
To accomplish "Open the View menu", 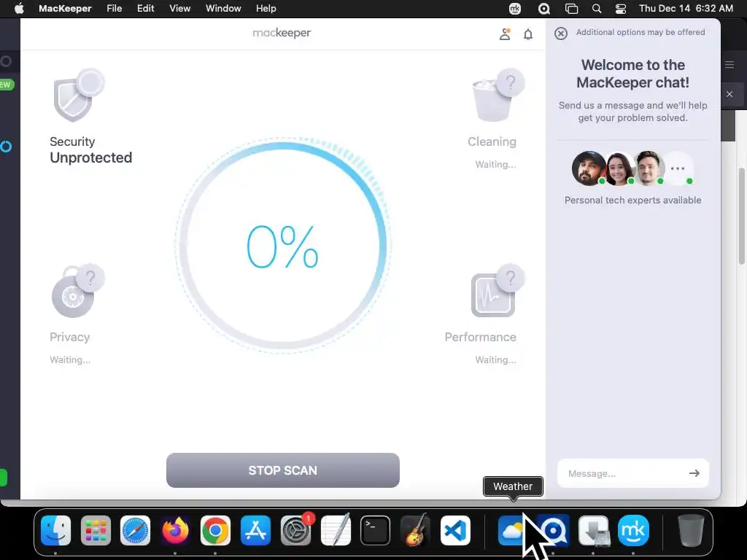I will pyautogui.click(x=179, y=9).
